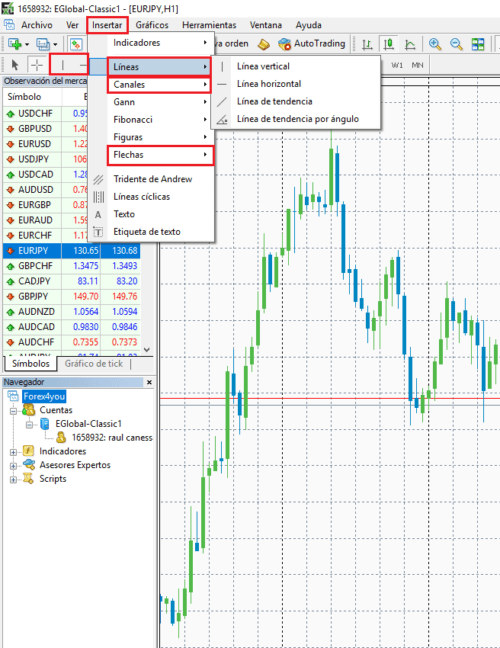Switch to the Símbolos tab
The height and width of the screenshot is (648, 500).
click(31, 364)
